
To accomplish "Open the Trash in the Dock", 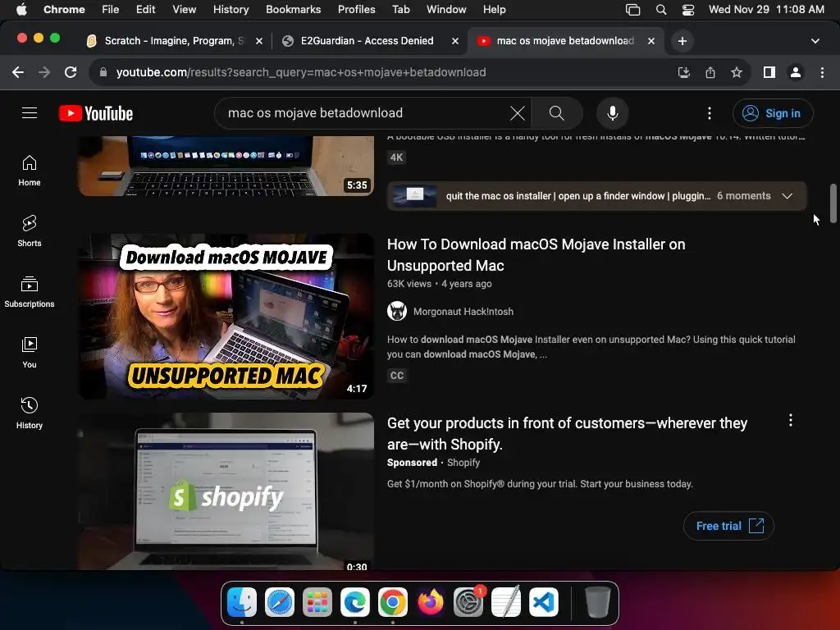I will click(x=597, y=602).
